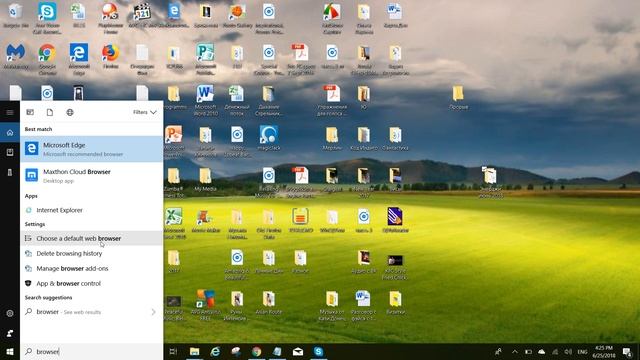Select the Microsoft Excel desktop shortcut
Viewport: 640px width, 360px height.
[x=173, y=224]
